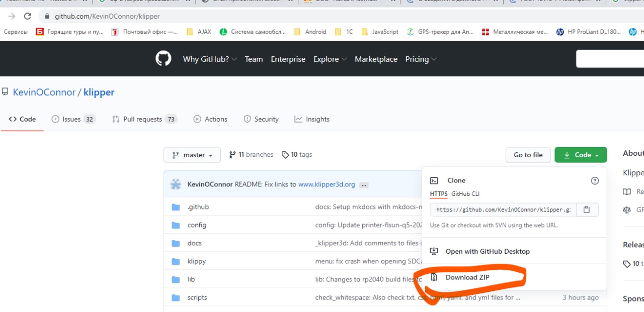
Task: Go forward with browser arrow icon
Action: (x=11, y=16)
